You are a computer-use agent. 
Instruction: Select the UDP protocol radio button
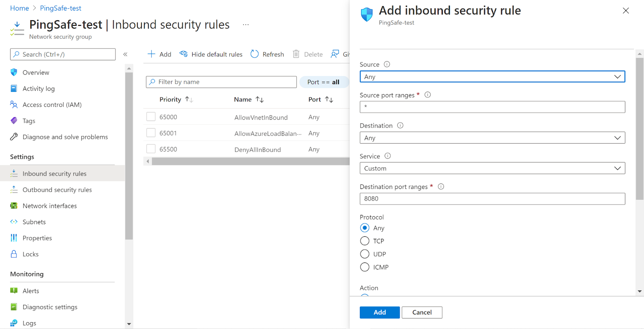point(365,254)
